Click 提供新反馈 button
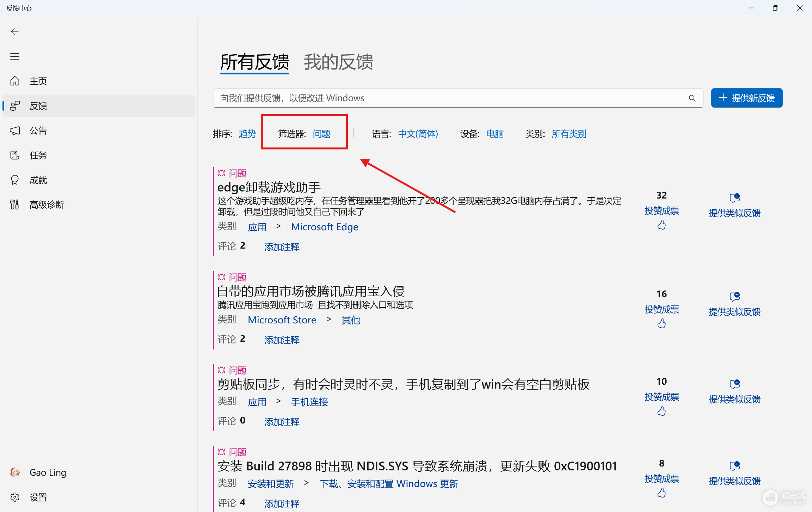Screen dimensions: 812x512 (x=747, y=98)
